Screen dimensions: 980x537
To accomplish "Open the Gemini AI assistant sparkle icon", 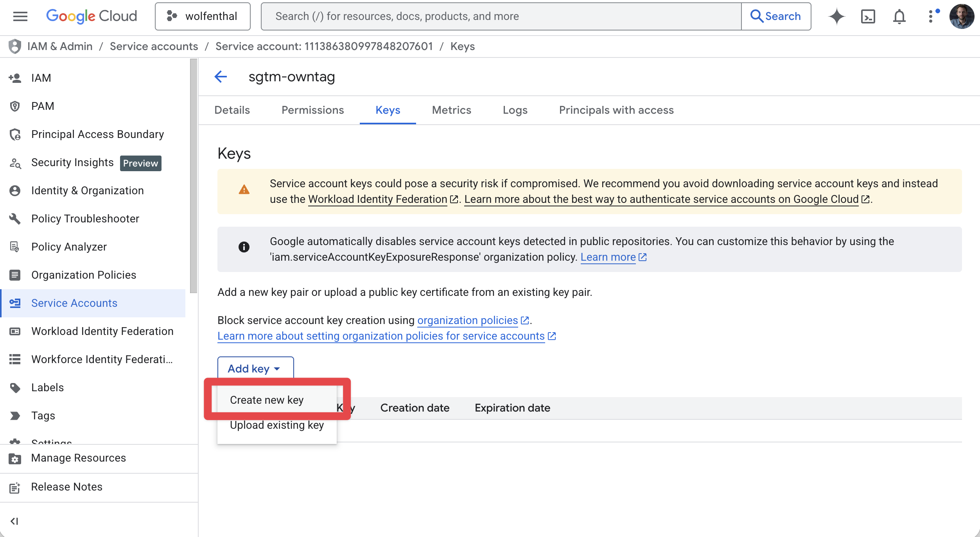I will pos(836,16).
